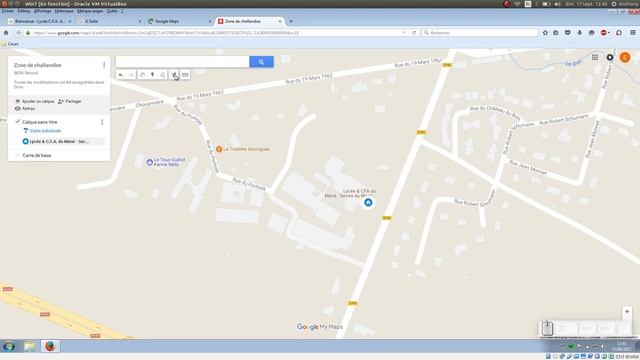The width and height of the screenshot is (640, 360).
Task: Click into the My Maps search field
Action: [182, 62]
